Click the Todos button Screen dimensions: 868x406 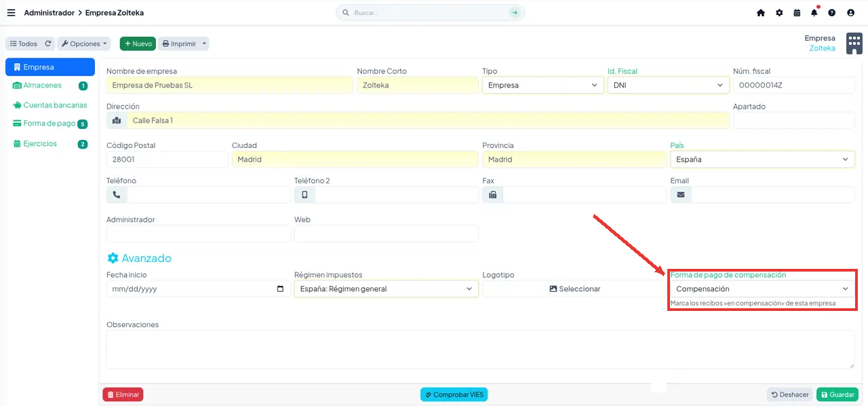[24, 43]
